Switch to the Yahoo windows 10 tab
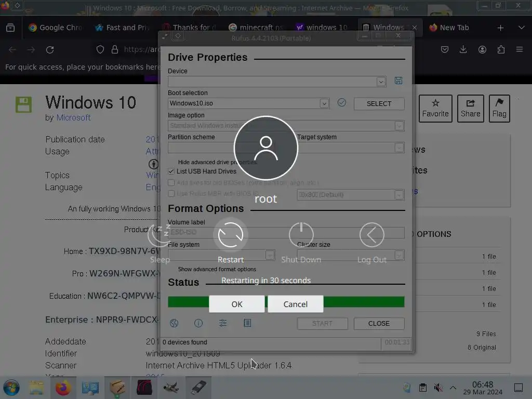The width and height of the screenshot is (532, 399). (x=322, y=28)
